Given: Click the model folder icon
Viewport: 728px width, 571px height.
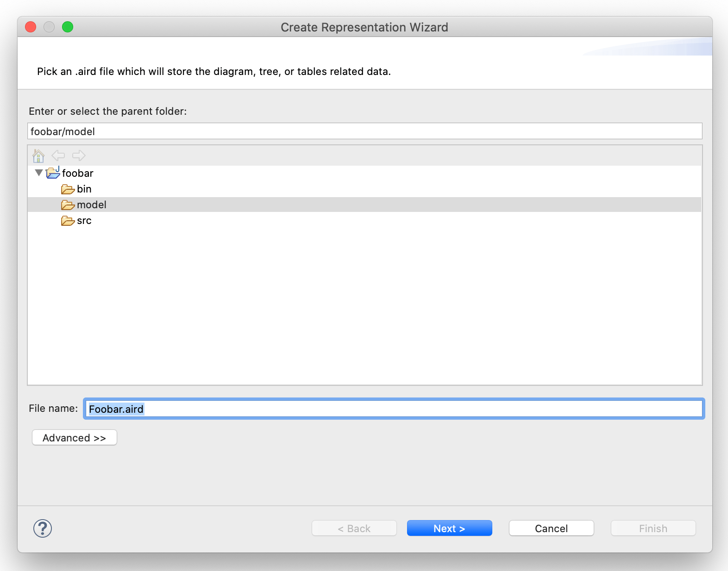Looking at the screenshot, I should pyautogui.click(x=68, y=205).
